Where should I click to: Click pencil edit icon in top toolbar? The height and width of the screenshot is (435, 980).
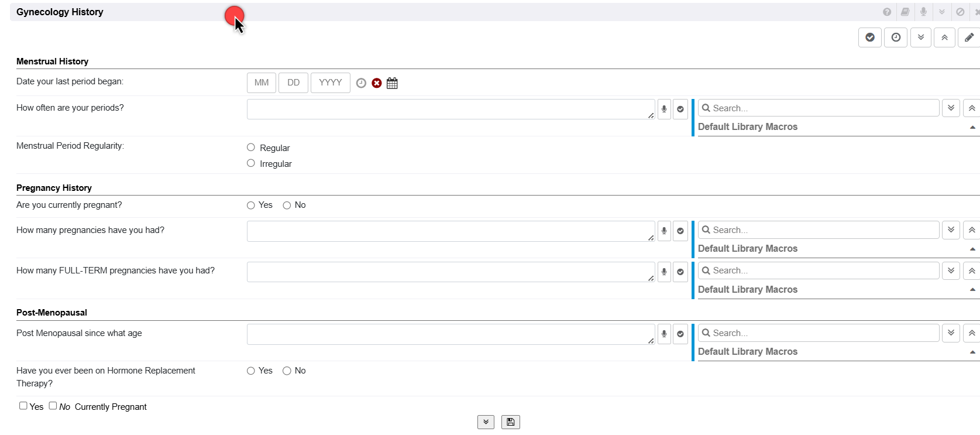point(969,37)
